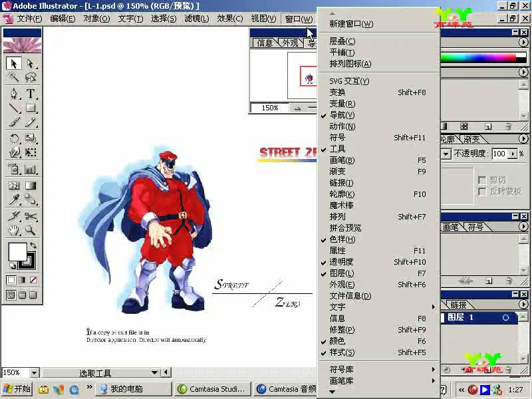Switch to the 符号 tab beside 画笔 tab

pos(475,227)
